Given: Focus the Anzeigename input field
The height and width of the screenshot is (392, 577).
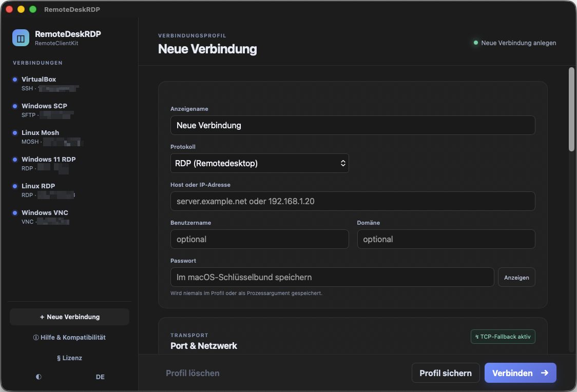Looking at the screenshot, I should point(353,125).
